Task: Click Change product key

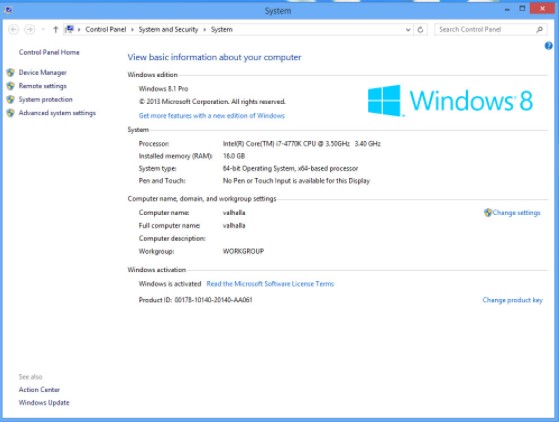Action: point(512,300)
